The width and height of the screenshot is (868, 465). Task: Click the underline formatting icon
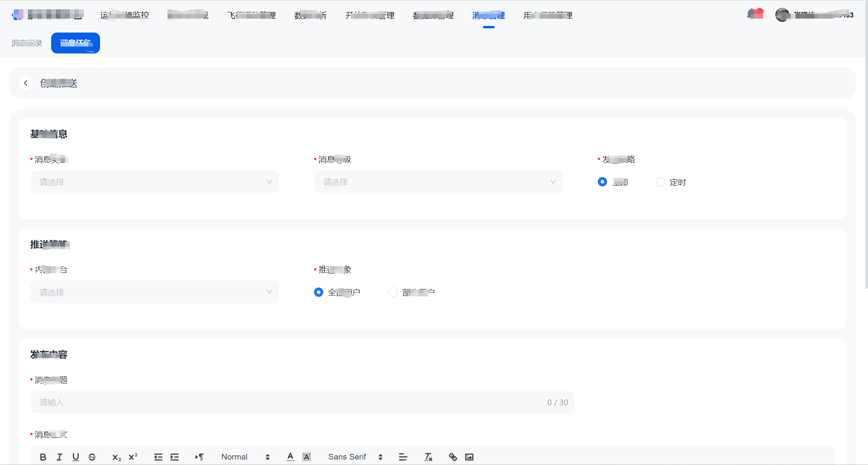pos(76,457)
